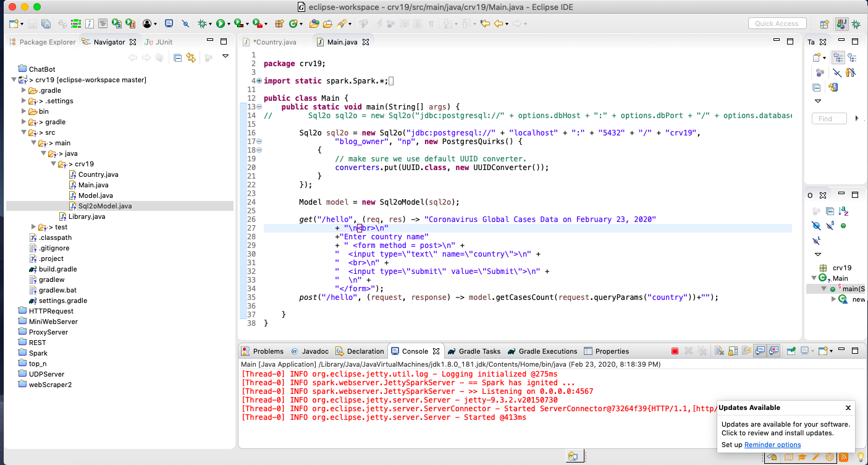The image size is (868, 465).
Task: Open the Navigator view menu triangle
Action: (x=225, y=56)
